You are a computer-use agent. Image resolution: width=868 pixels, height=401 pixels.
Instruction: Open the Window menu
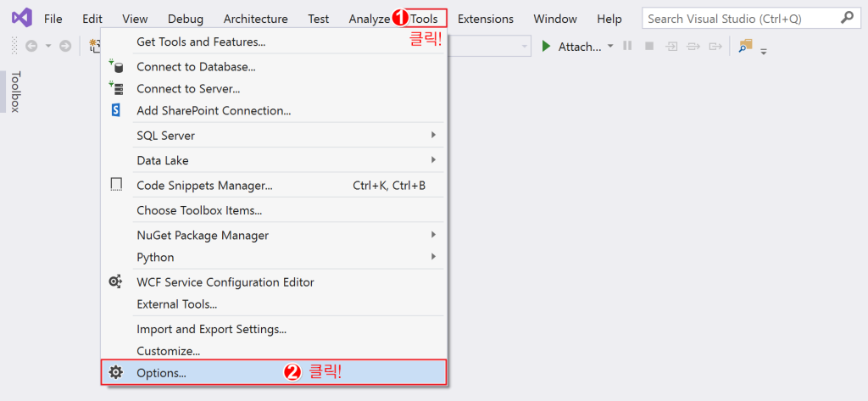(x=555, y=19)
